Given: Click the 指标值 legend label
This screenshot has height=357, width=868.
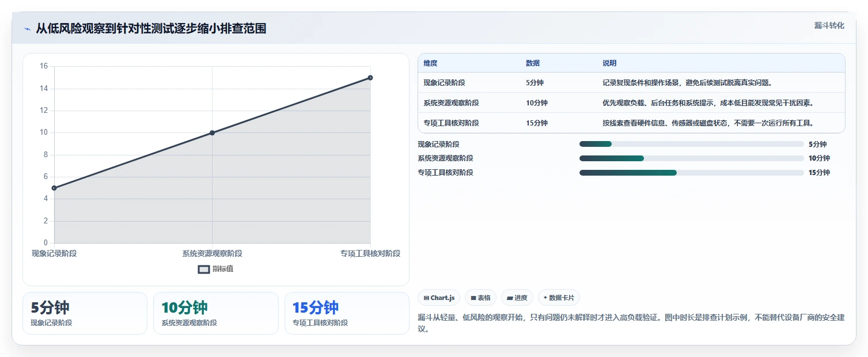Looking at the screenshot, I should point(223,269).
